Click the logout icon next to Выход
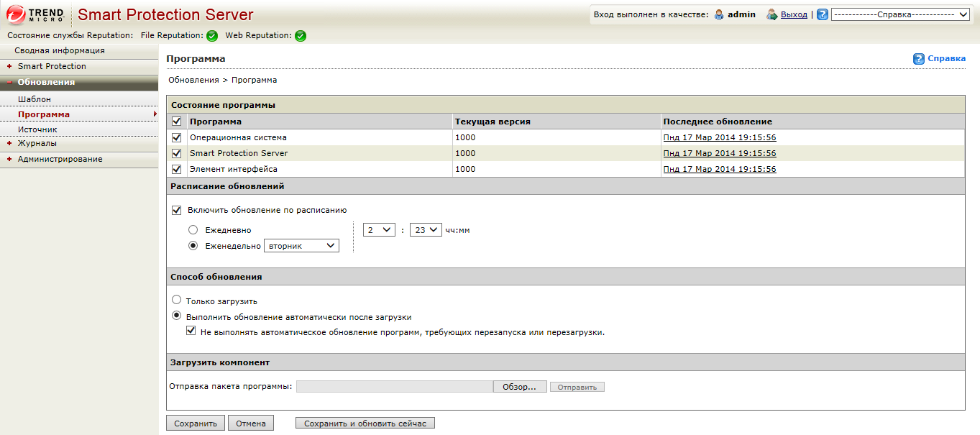The width and height of the screenshot is (980, 435). [x=772, y=14]
